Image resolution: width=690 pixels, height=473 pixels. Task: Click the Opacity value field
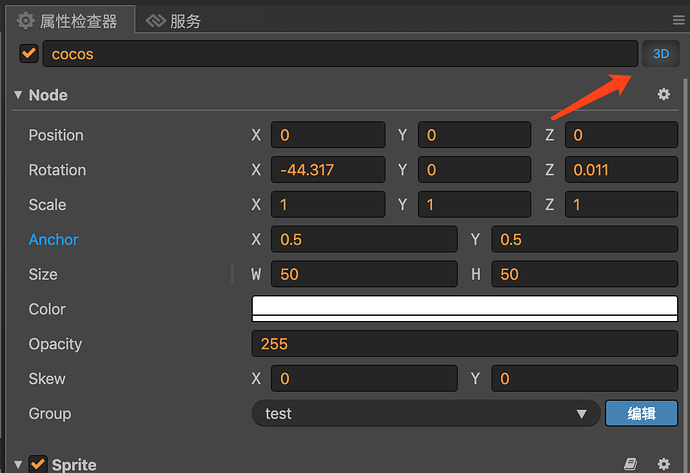coord(464,344)
